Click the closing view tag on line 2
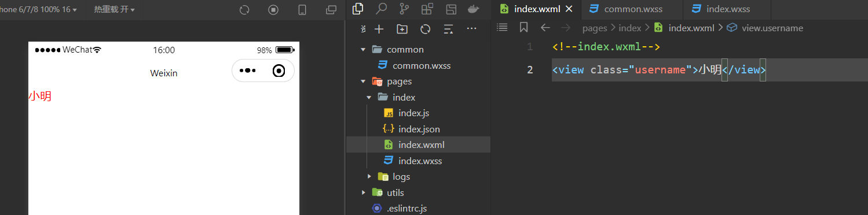The width and height of the screenshot is (868, 215). click(x=744, y=70)
